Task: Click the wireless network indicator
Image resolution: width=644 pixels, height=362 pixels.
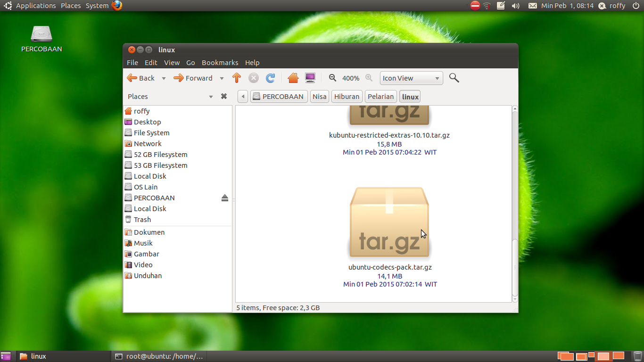Action: pyautogui.click(x=487, y=6)
